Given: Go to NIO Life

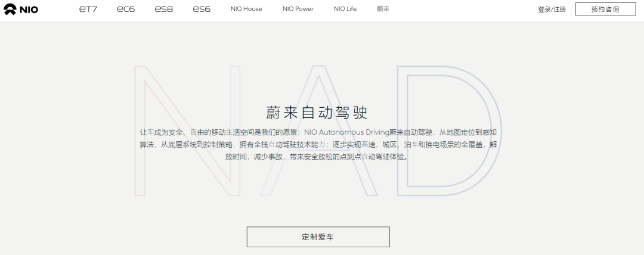Looking at the screenshot, I should 345,9.
